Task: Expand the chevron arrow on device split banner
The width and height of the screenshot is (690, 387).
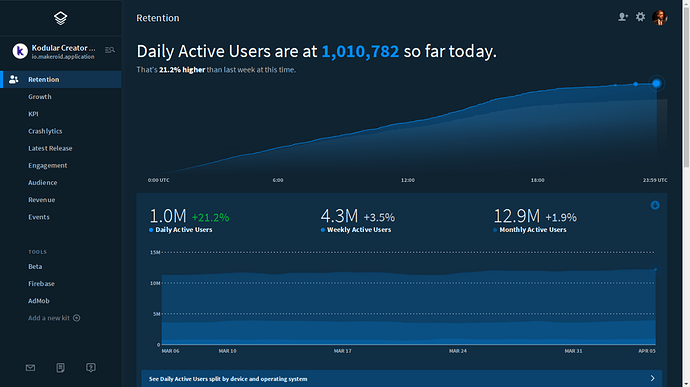Action: pyautogui.click(x=653, y=379)
